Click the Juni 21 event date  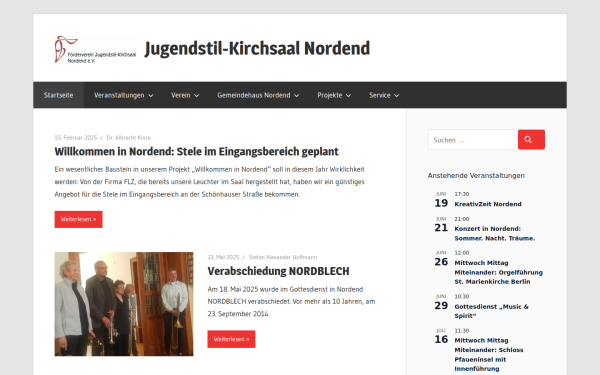[x=441, y=225]
